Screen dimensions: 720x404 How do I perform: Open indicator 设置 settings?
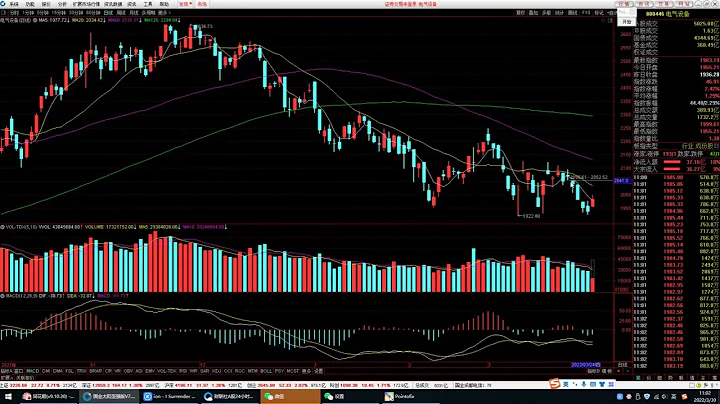pyautogui.click(x=319, y=370)
